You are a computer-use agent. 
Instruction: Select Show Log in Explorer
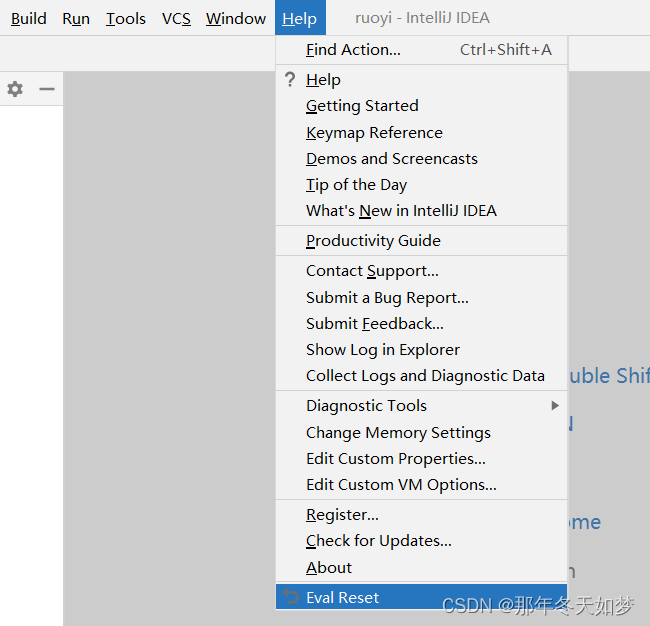[x=383, y=349]
